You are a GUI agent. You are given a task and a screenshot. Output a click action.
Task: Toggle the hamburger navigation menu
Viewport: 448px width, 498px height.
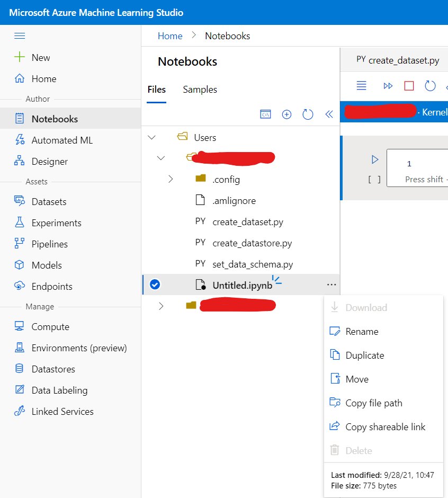pos(20,35)
